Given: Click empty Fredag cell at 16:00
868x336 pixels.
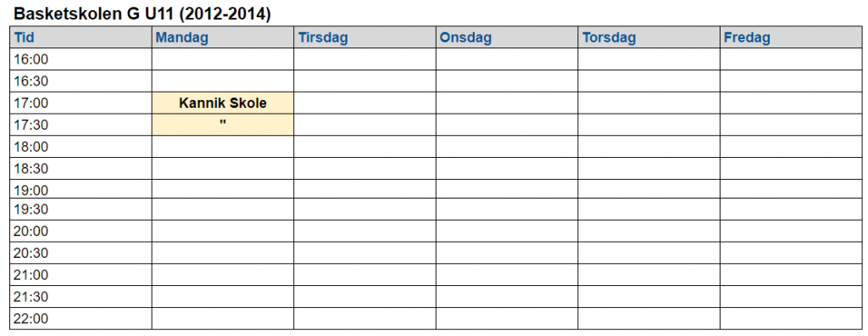Looking at the screenshot, I should [x=791, y=59].
